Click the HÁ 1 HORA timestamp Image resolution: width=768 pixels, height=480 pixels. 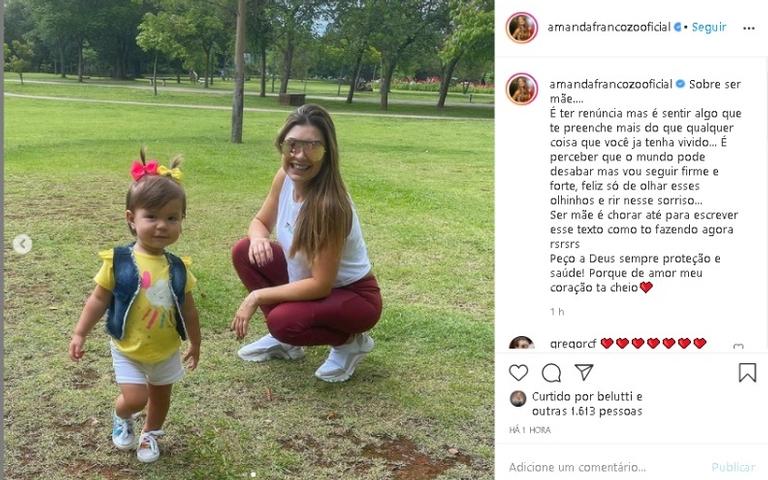530,430
